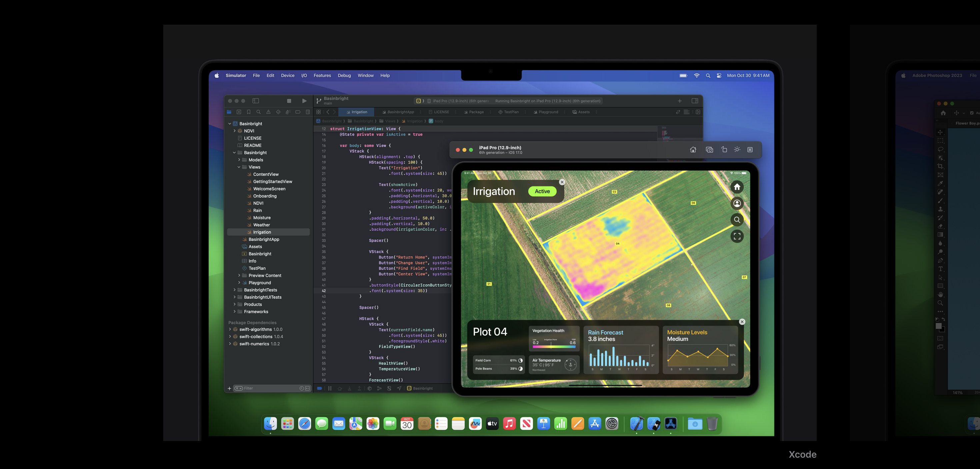
Task: Open the Report navigator icon
Action: (x=308, y=112)
